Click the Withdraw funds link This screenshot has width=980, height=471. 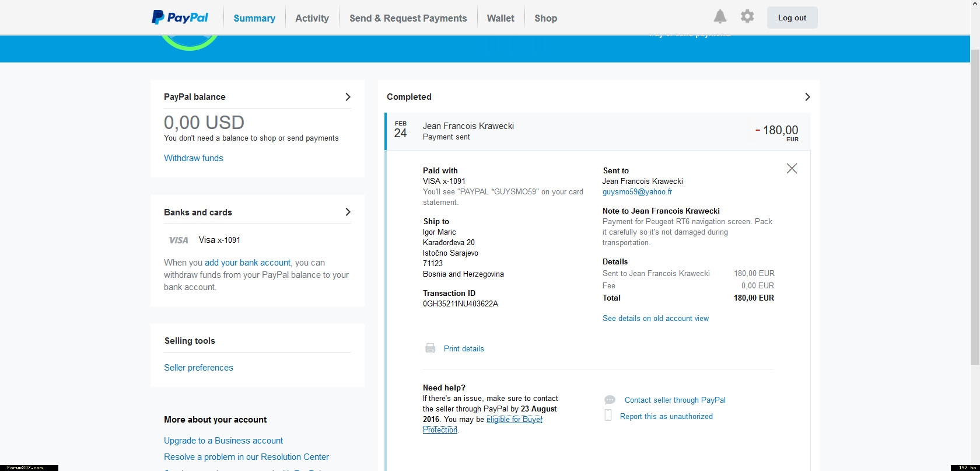[194, 158]
